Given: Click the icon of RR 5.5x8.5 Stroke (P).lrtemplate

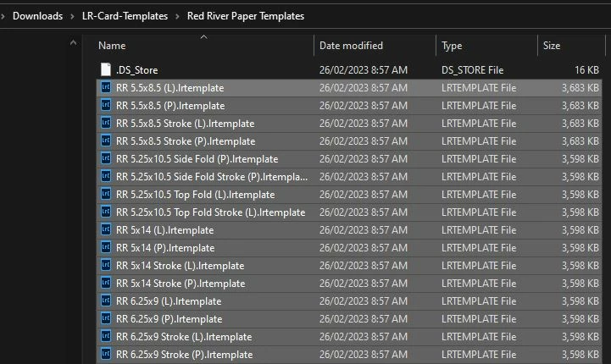Looking at the screenshot, I should pyautogui.click(x=106, y=141).
